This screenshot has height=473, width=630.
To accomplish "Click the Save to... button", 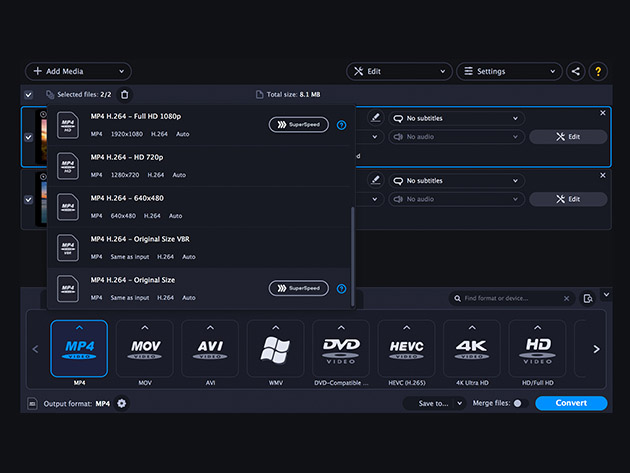I will tap(433, 403).
